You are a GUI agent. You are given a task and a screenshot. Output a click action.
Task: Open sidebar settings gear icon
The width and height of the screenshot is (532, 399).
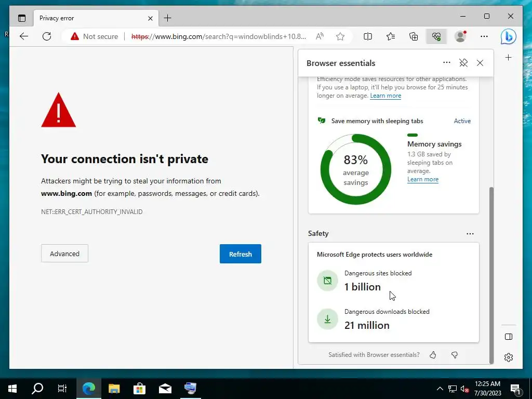click(x=508, y=357)
